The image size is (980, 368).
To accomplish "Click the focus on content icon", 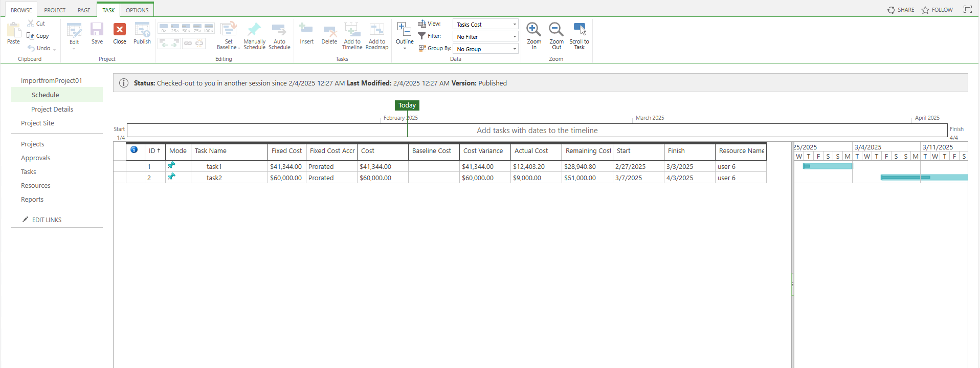I will tap(968, 9).
